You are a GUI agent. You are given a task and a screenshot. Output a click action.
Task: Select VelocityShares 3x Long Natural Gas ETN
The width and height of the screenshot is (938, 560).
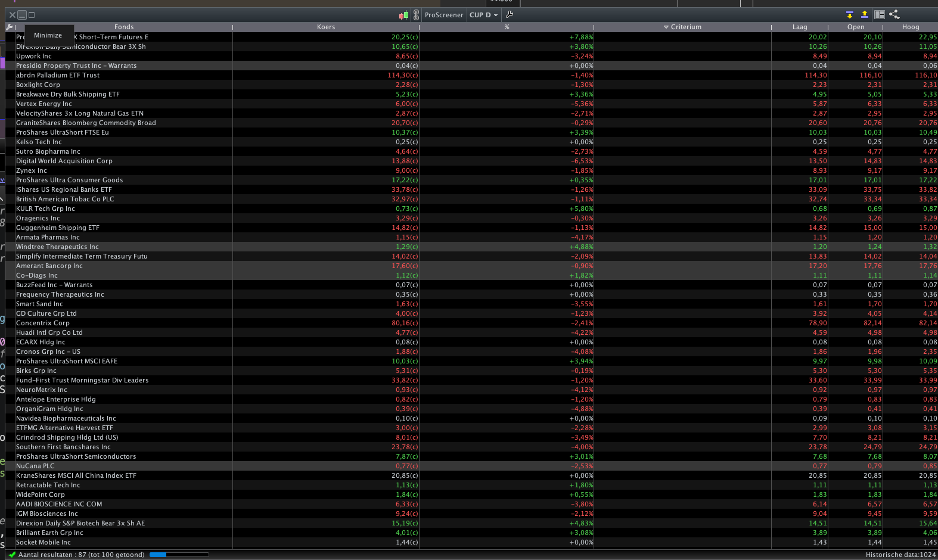(472, 113)
